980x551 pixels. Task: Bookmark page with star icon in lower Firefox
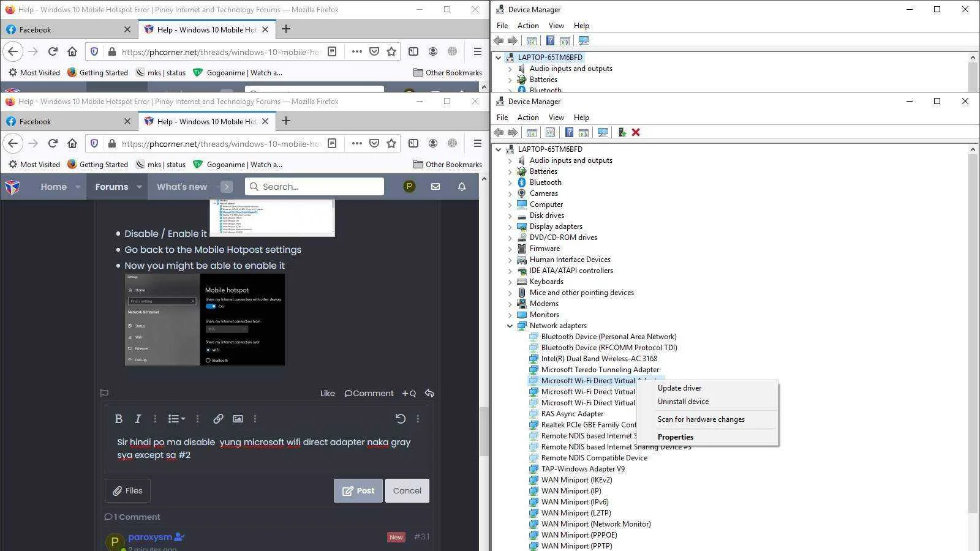pyautogui.click(x=391, y=143)
